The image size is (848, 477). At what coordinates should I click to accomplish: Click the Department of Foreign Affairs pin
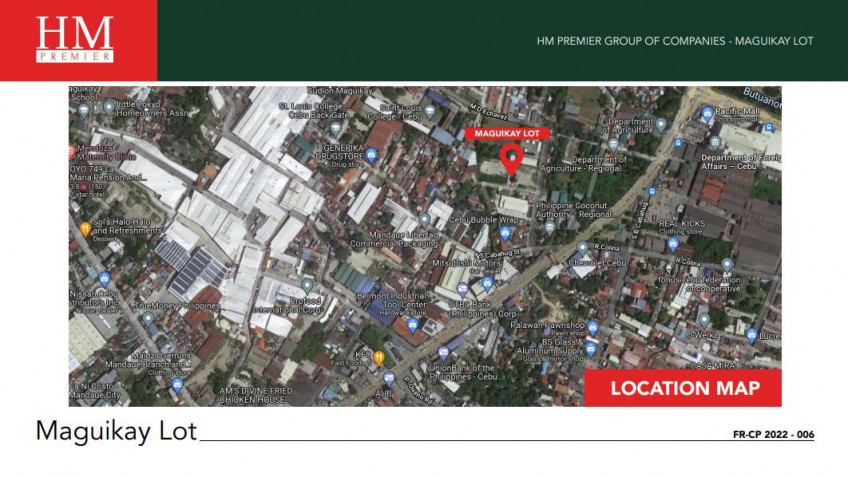(715, 142)
